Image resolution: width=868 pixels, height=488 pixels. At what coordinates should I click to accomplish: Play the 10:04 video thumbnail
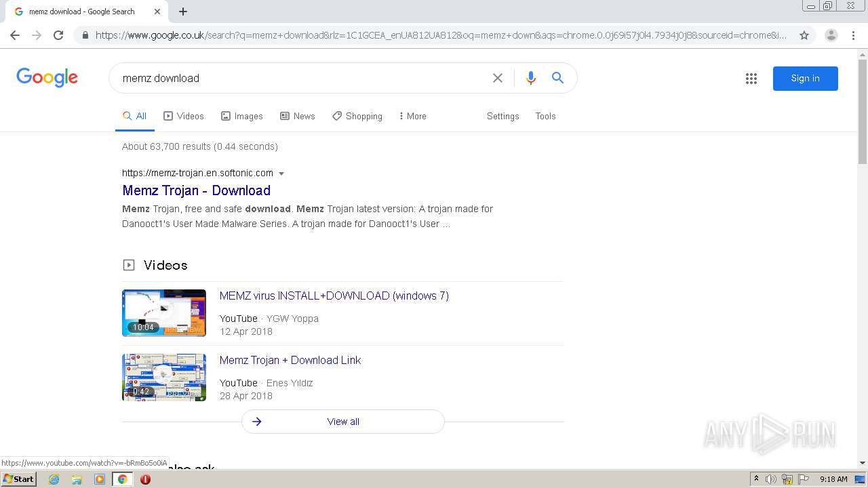[x=164, y=313]
